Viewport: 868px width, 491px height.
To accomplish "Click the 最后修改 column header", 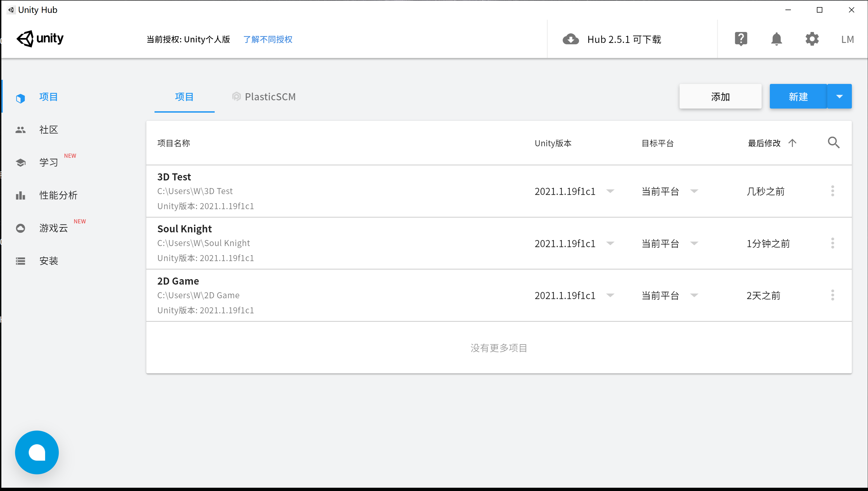I will pyautogui.click(x=764, y=143).
